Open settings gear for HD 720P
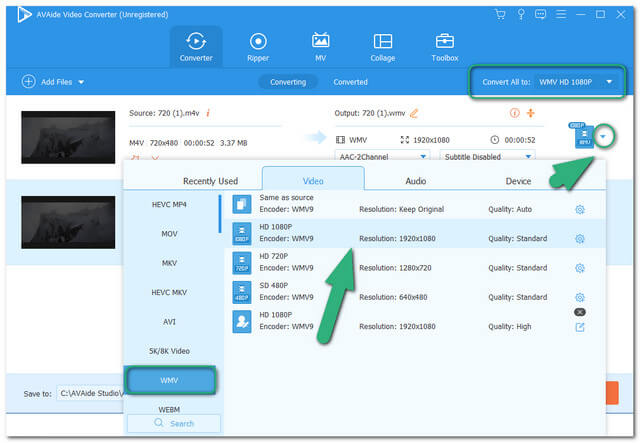 [x=580, y=268]
